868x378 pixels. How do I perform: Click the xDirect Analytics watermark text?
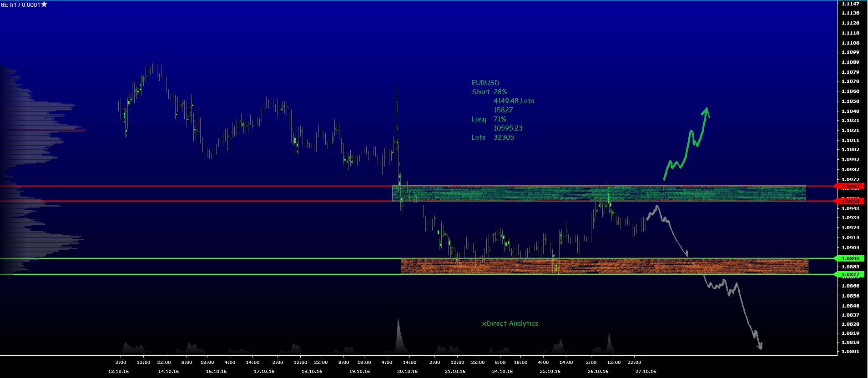[510, 323]
